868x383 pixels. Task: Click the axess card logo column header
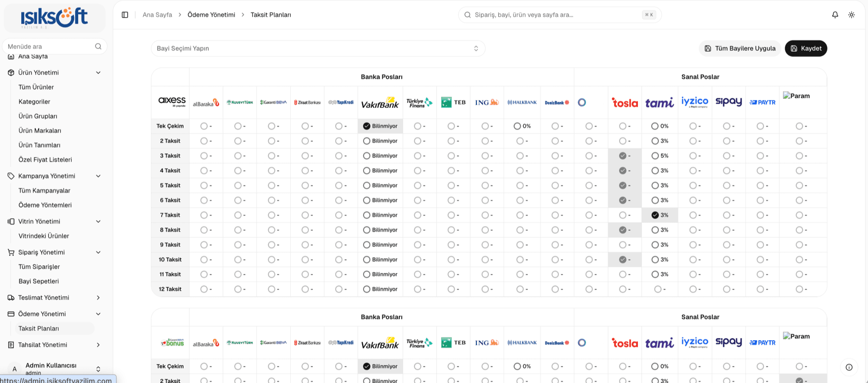pos(172,102)
